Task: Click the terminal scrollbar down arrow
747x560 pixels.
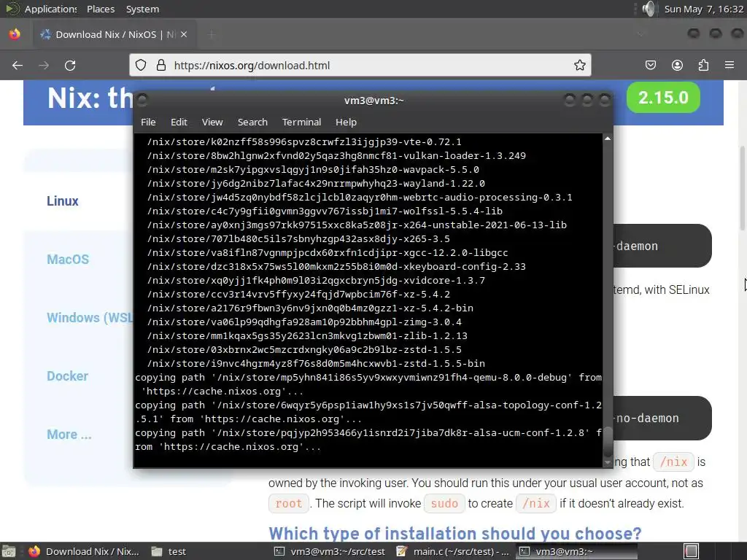Action: (x=608, y=462)
